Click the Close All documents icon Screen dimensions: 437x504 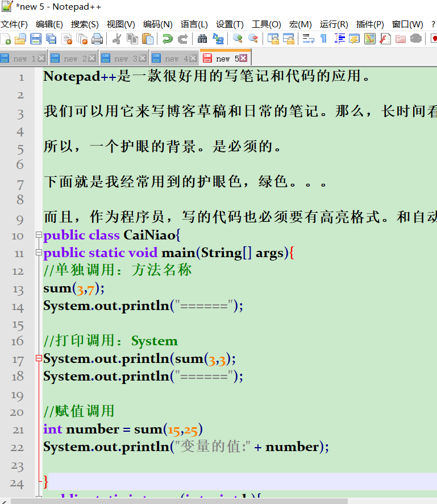pyautogui.click(x=82, y=39)
